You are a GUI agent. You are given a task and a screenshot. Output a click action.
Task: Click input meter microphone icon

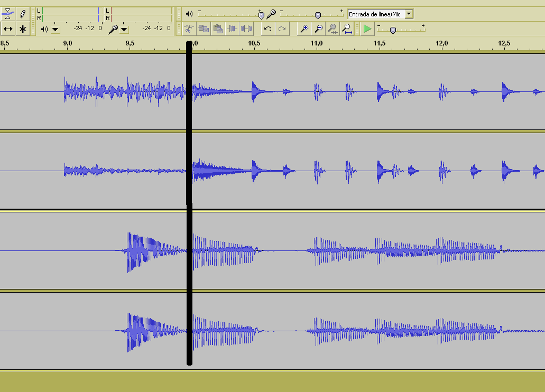113,29
